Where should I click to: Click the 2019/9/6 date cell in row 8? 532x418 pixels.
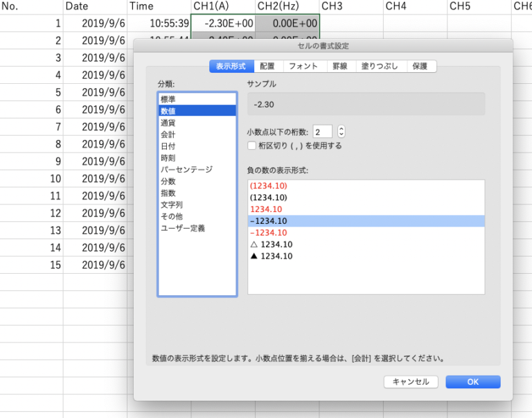(95, 144)
